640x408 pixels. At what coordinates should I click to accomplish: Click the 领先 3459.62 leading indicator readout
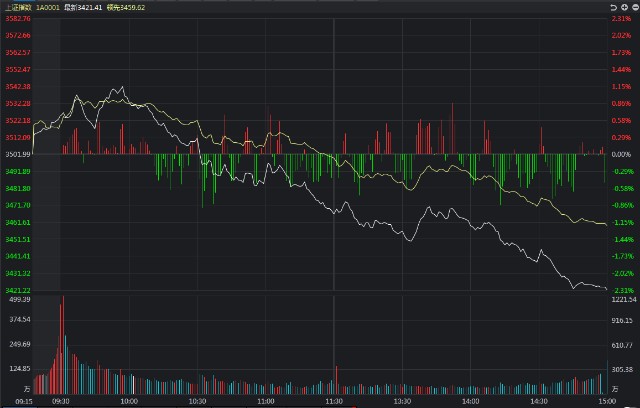(140, 6)
